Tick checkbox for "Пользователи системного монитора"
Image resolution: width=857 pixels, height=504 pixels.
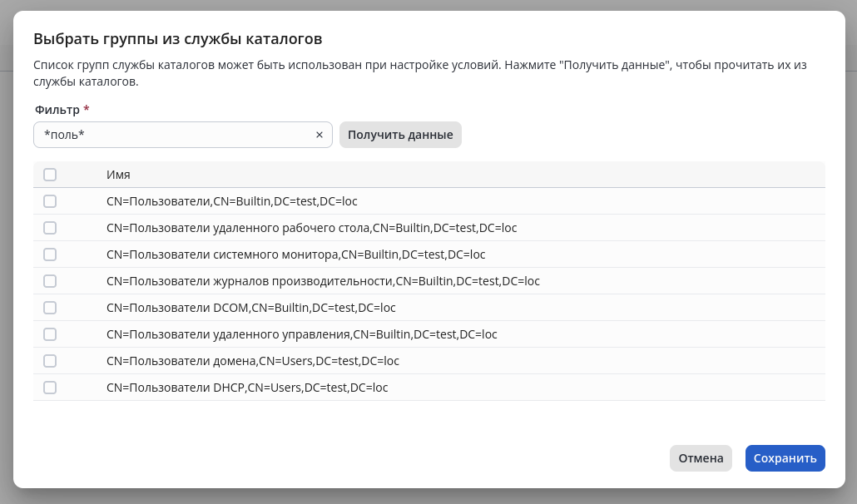point(50,254)
